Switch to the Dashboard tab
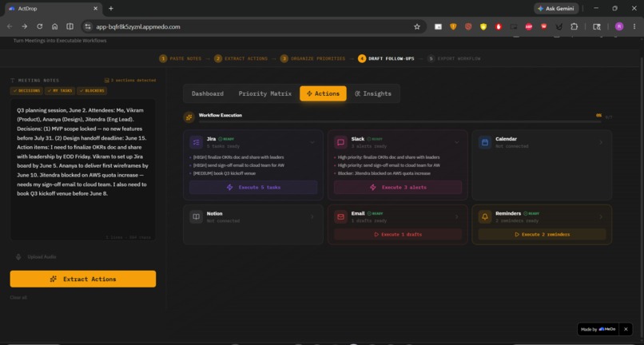The image size is (644, 345). [208, 93]
